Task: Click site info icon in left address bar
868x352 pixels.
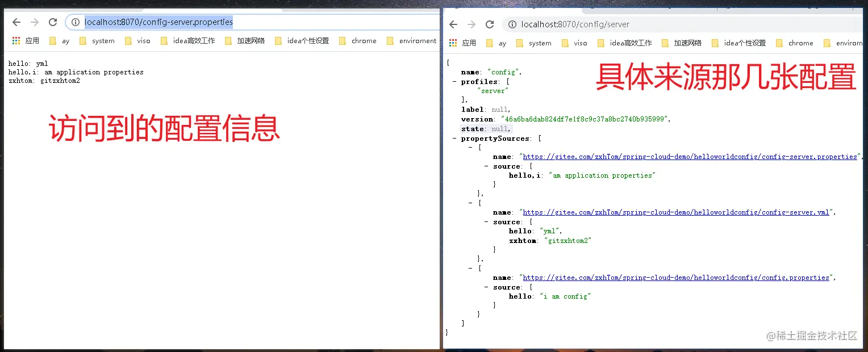Action: 76,22
